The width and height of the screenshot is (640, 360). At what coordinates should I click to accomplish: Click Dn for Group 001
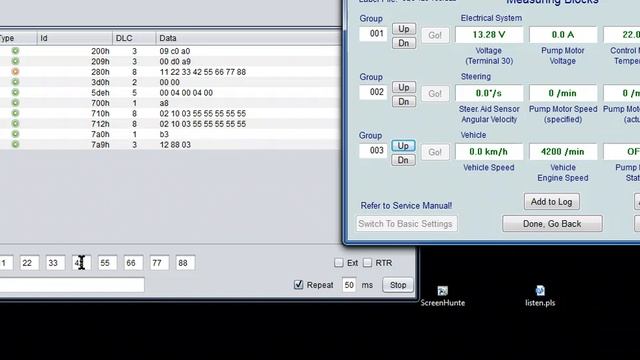tap(404, 43)
